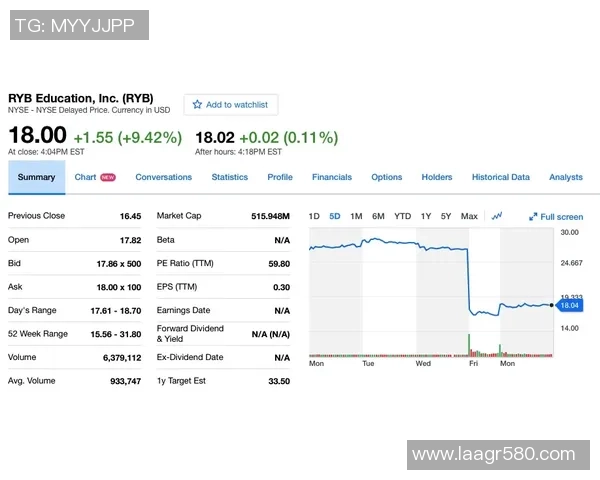
Task: View the Profile tab
Action: 280,177
